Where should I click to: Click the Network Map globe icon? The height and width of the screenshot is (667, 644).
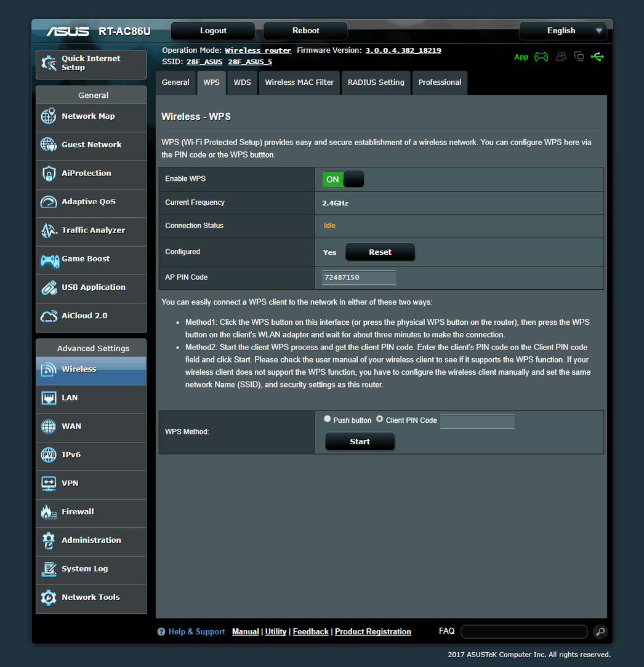coord(49,116)
